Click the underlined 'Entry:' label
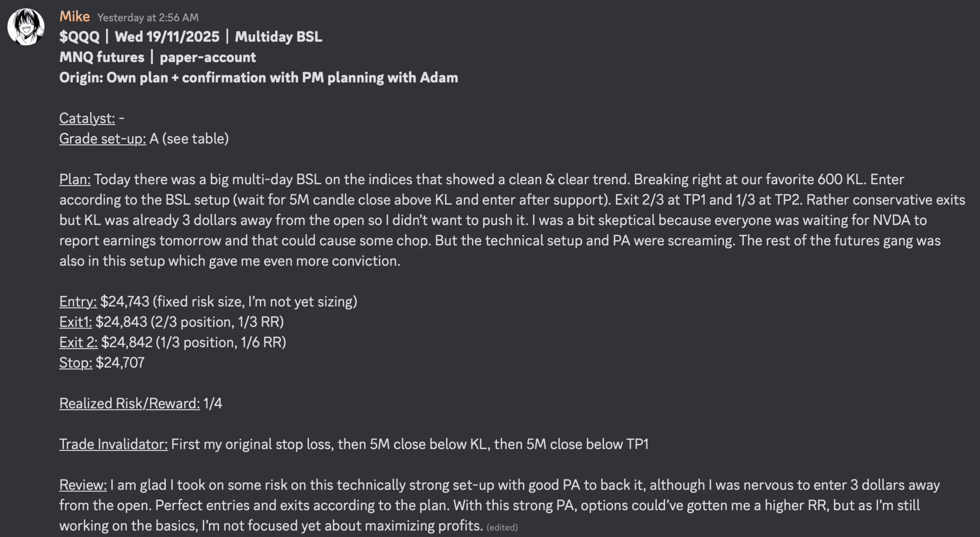Viewport: 980px width, 537px height. coord(78,302)
